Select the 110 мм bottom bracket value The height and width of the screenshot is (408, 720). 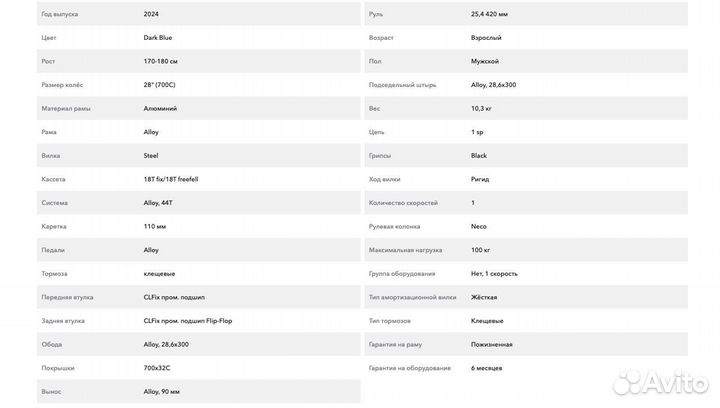(x=155, y=226)
